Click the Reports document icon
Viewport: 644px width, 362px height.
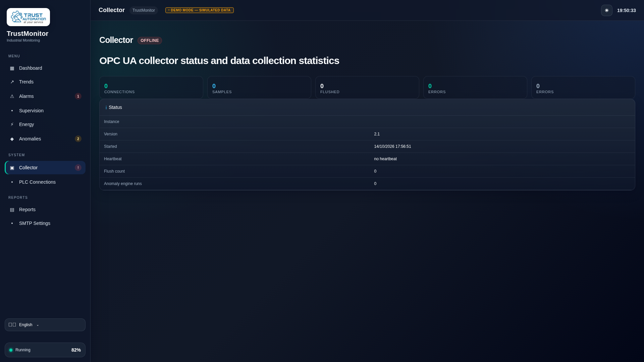[12, 209]
